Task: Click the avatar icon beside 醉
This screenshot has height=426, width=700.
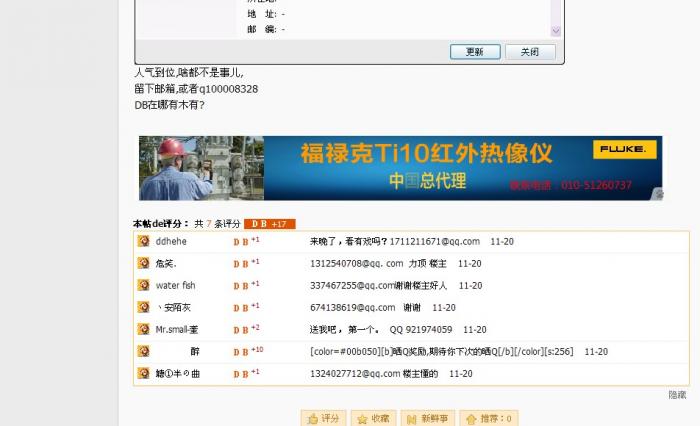Action: (x=143, y=351)
